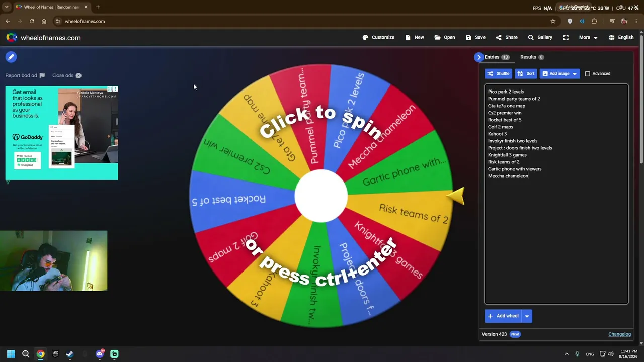Click the browser home icon

point(44,21)
